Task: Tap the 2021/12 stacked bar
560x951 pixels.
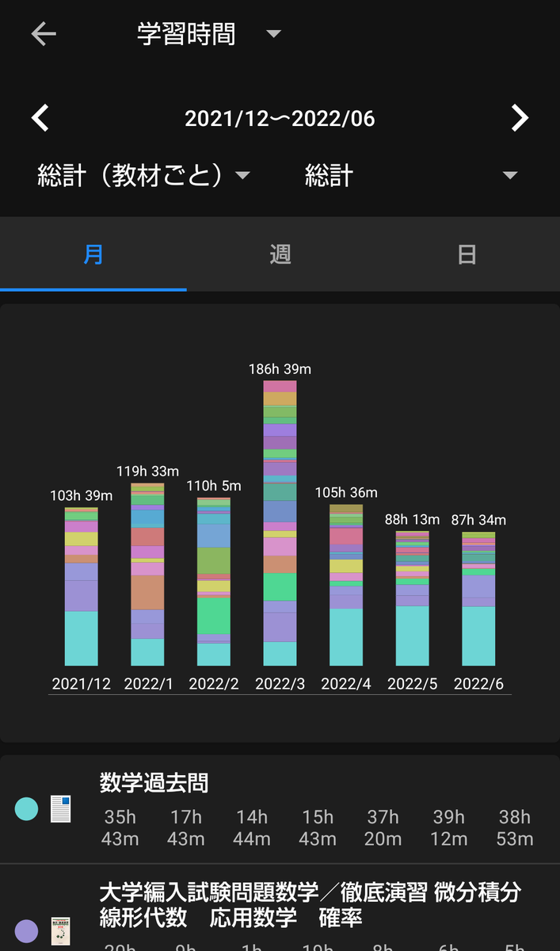Action: coord(81,586)
